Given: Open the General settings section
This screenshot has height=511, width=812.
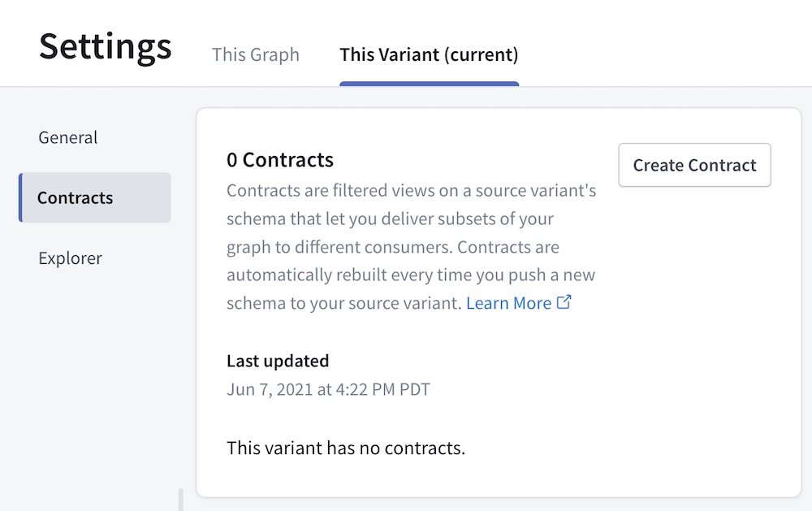Looking at the screenshot, I should coord(67,137).
